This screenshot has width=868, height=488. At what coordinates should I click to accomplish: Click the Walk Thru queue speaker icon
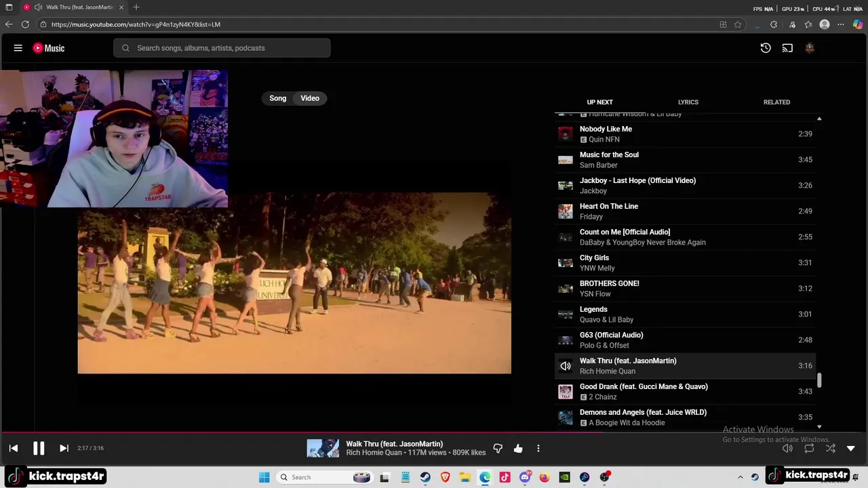(565, 366)
